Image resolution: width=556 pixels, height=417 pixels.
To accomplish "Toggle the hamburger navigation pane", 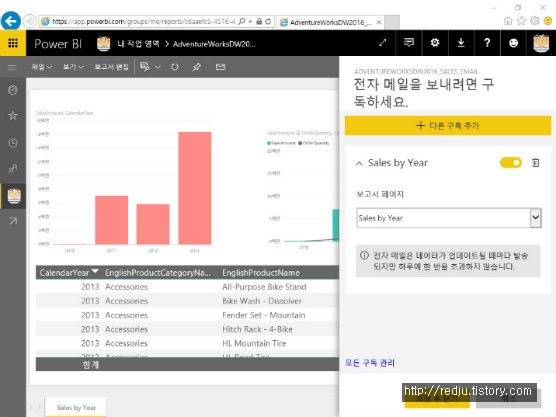I will (12, 67).
